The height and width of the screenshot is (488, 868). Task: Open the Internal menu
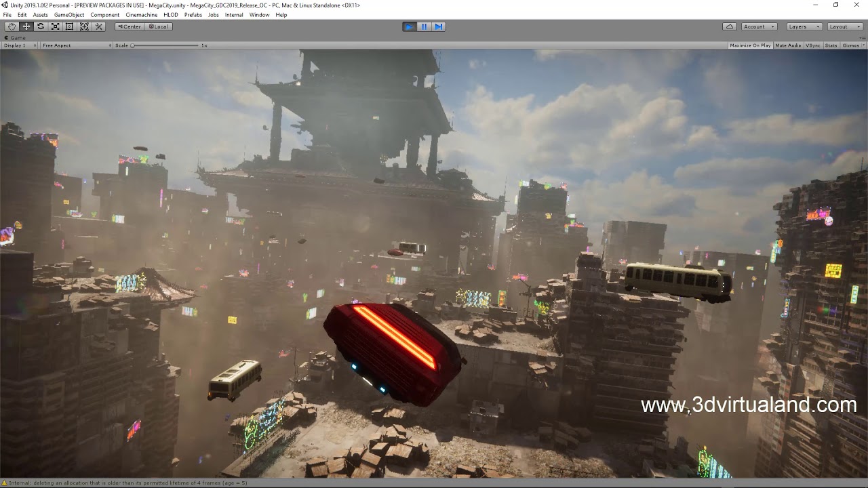(x=234, y=15)
